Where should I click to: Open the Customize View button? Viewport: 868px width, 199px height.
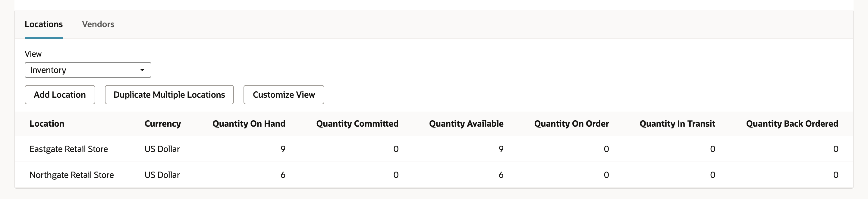[x=284, y=95]
